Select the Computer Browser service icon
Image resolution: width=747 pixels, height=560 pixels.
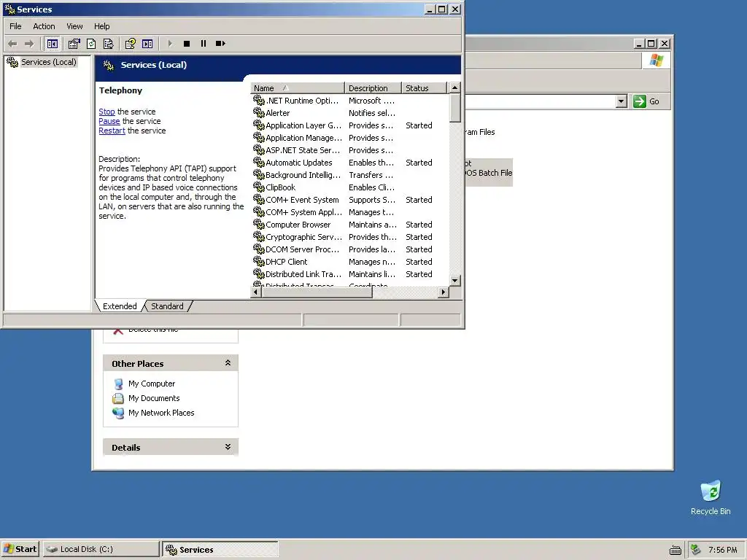point(259,225)
